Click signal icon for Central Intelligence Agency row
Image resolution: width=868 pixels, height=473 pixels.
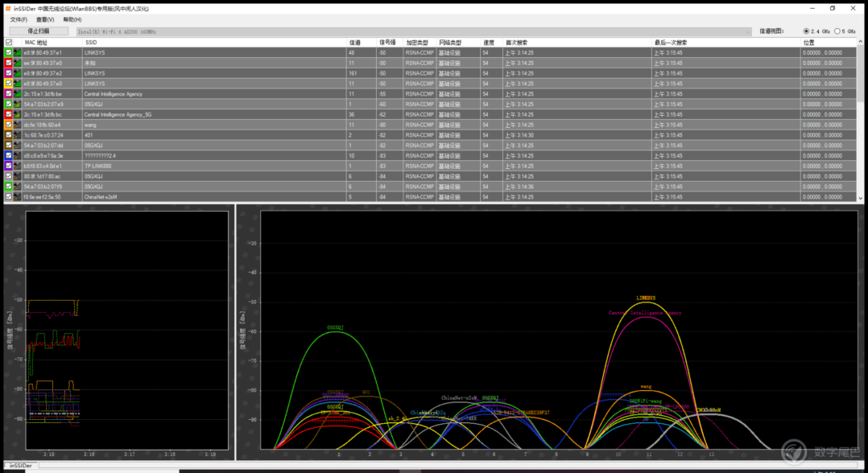17,94
